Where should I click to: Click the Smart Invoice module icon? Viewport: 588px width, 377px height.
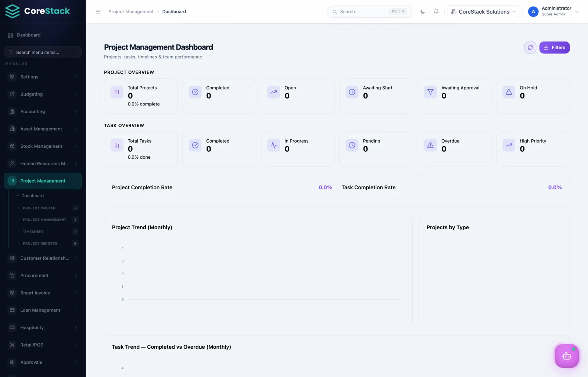[x=12, y=293]
